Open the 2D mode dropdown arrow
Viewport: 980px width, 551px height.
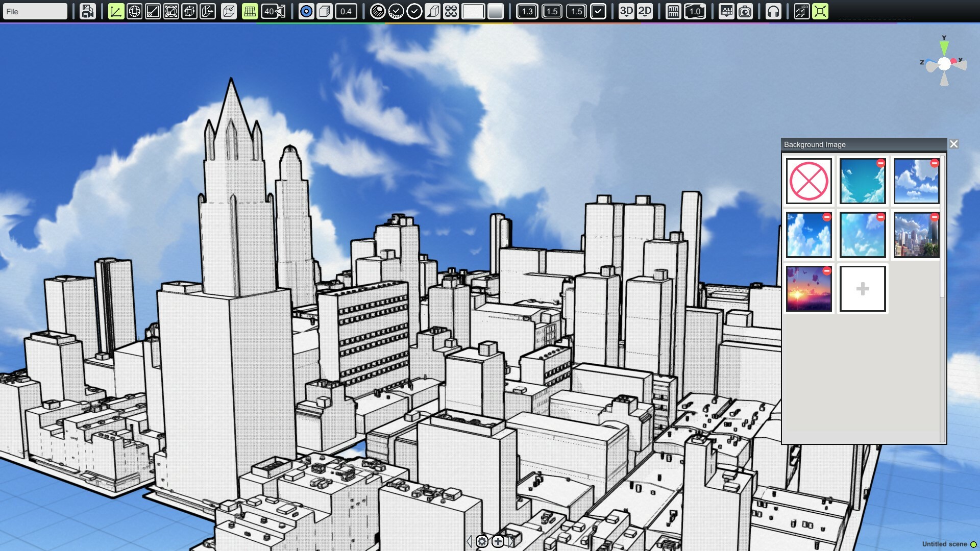(645, 15)
